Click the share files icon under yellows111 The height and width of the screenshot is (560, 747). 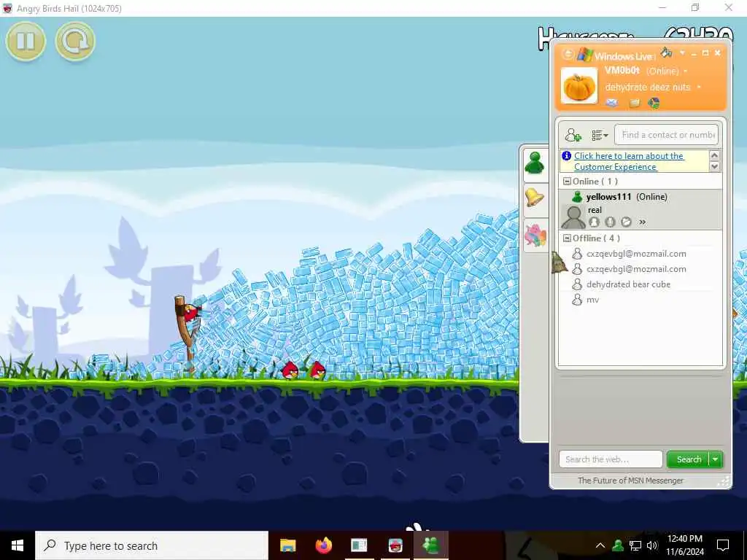pos(627,222)
